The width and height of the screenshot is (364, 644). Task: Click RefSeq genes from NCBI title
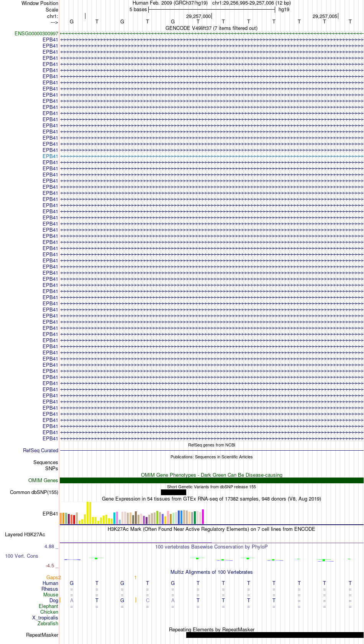212,445
